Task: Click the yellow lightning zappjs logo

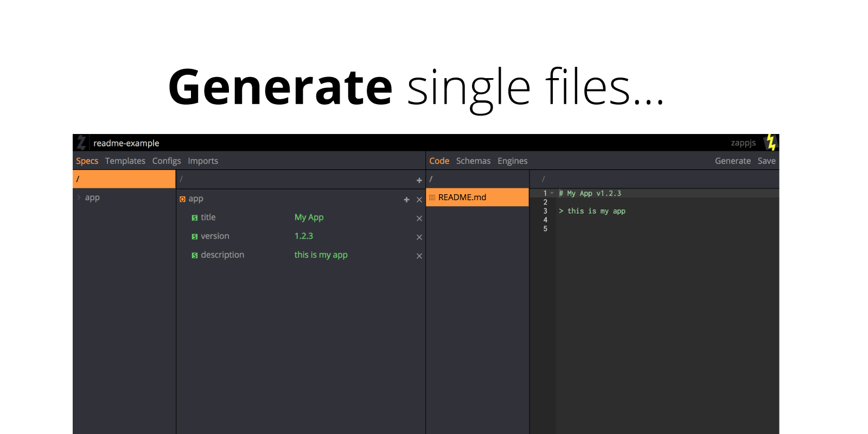Action: coord(771,143)
